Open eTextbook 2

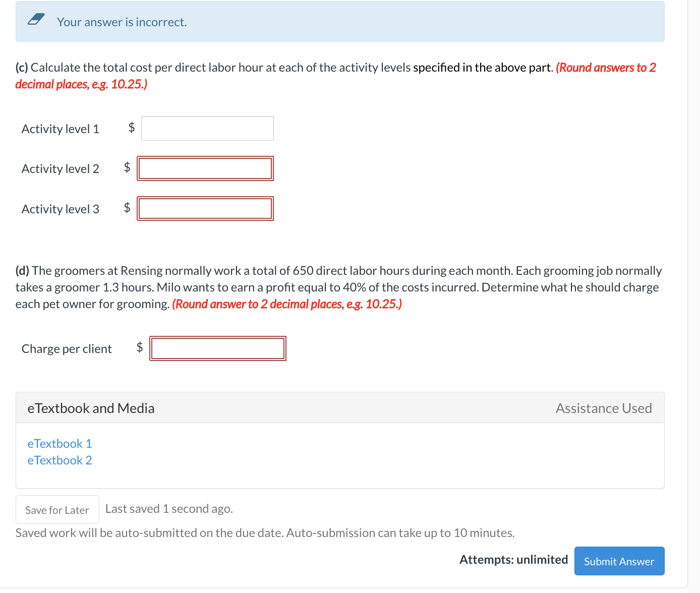coord(59,460)
